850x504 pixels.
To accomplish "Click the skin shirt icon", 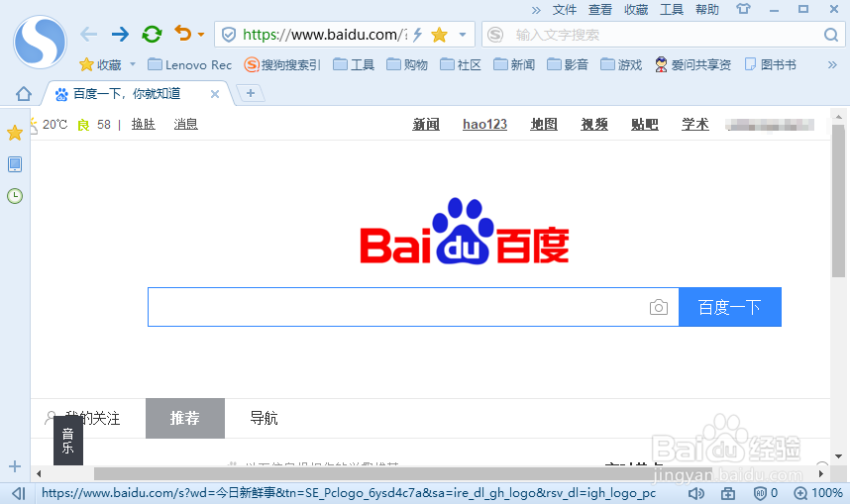I will click(743, 9).
